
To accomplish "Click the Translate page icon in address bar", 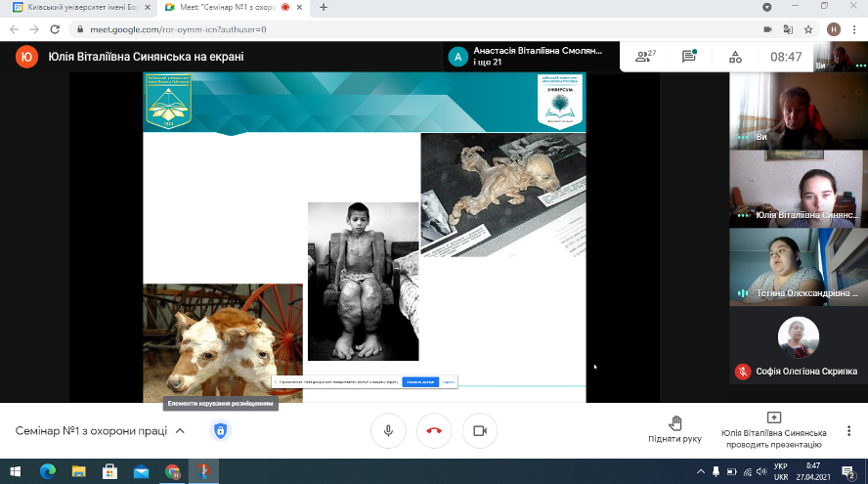I will point(788,29).
